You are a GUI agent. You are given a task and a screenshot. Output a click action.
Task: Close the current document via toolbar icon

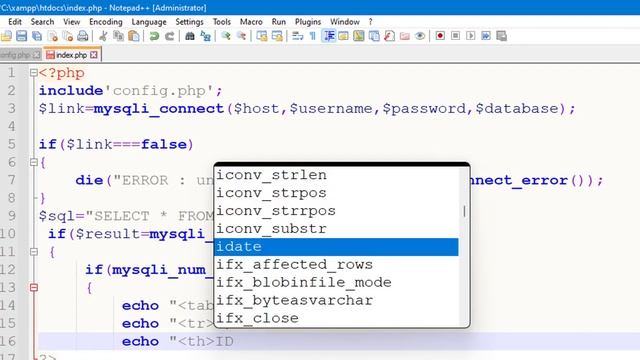[x=53, y=36]
